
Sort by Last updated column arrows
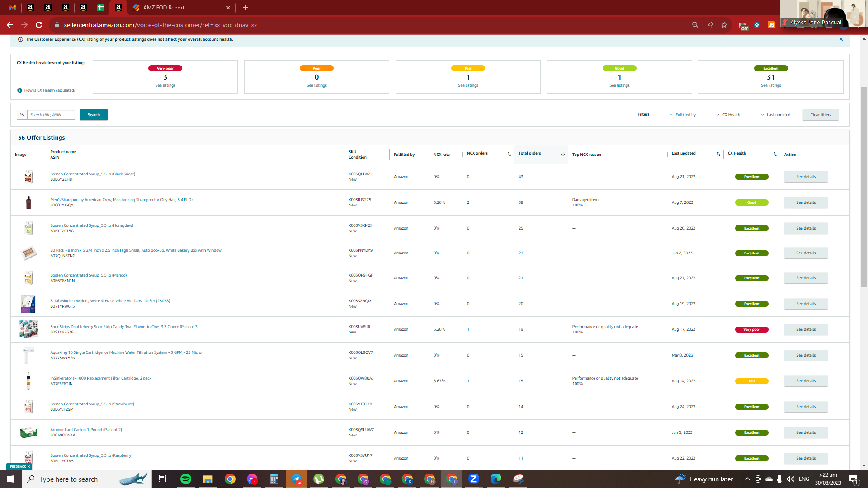(x=718, y=154)
